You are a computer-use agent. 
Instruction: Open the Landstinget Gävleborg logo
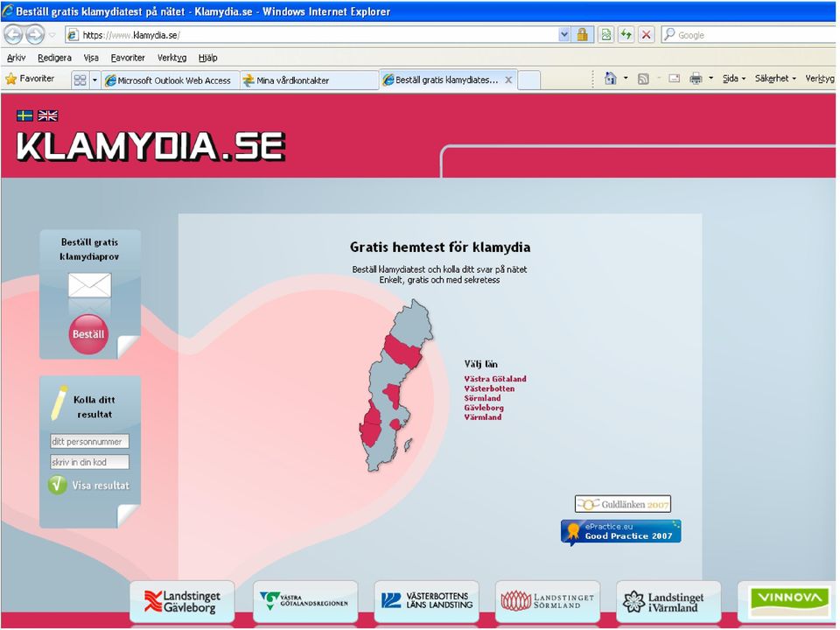[182, 601]
